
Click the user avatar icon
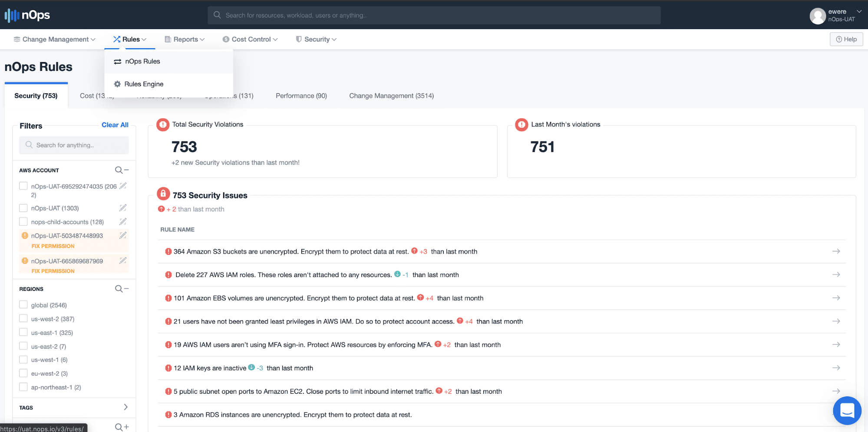click(x=817, y=16)
